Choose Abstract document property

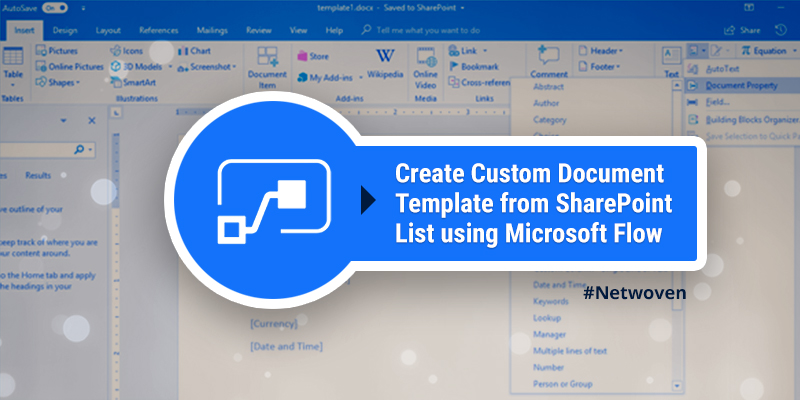pyautogui.click(x=548, y=87)
